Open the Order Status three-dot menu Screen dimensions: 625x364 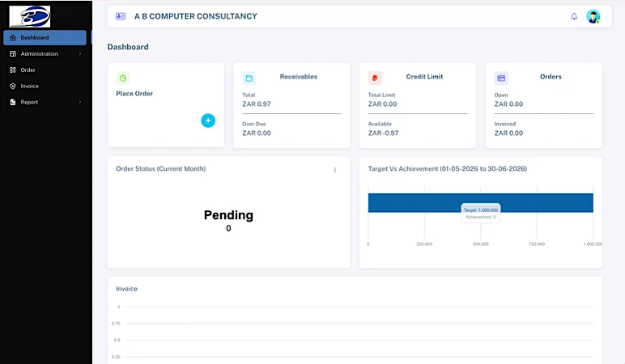click(x=335, y=170)
